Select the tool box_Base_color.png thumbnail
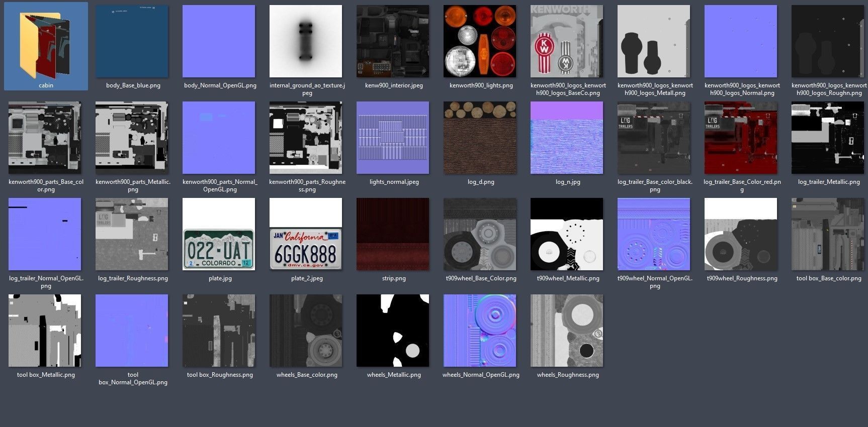 828,234
